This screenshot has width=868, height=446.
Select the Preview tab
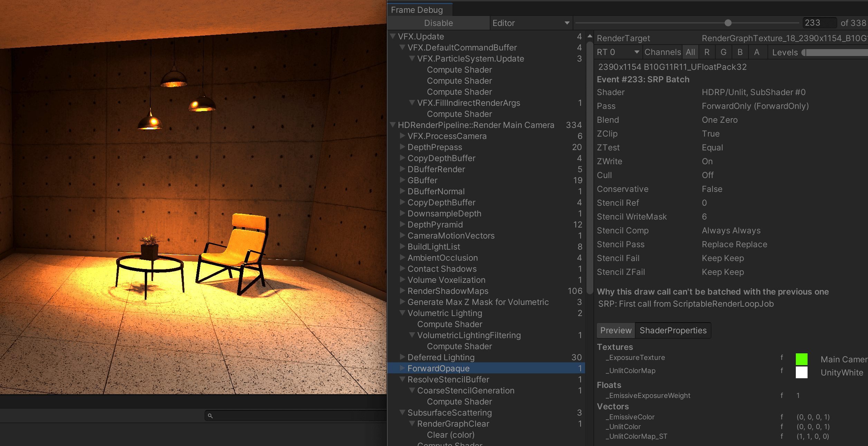tap(616, 331)
